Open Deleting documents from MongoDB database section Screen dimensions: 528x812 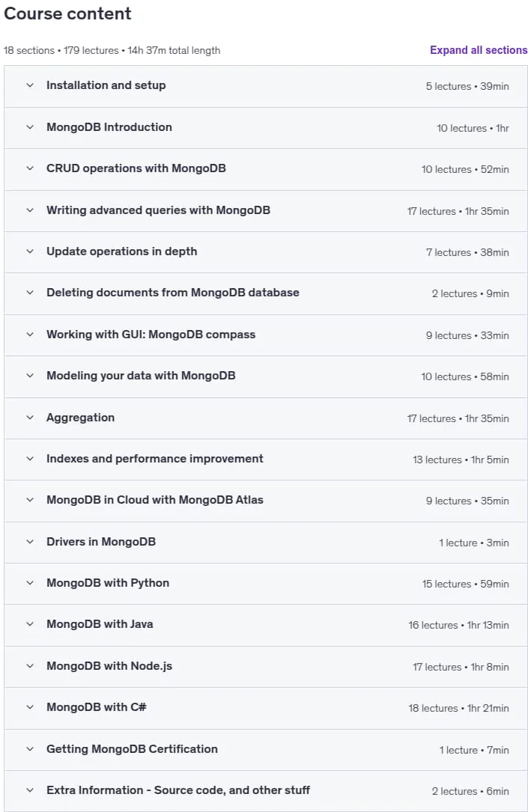tap(266, 293)
